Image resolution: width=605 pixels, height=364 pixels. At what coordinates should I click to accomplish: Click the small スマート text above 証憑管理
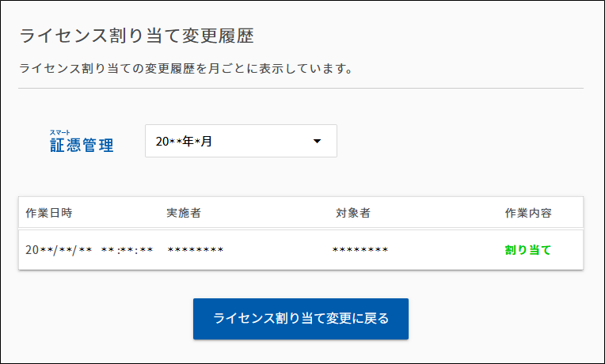pyautogui.click(x=60, y=131)
